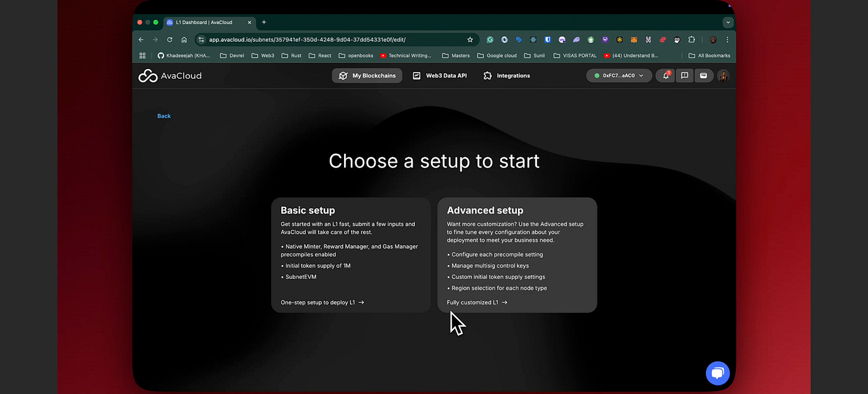The height and width of the screenshot is (394, 868).
Task: Open the Web3 bookmark folder
Action: coord(263,55)
